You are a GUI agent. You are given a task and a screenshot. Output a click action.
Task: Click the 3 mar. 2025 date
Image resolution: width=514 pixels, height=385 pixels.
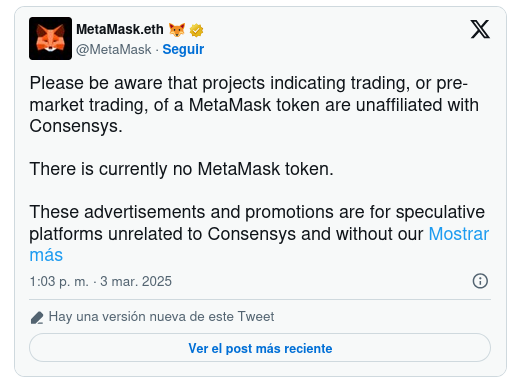[x=136, y=281]
